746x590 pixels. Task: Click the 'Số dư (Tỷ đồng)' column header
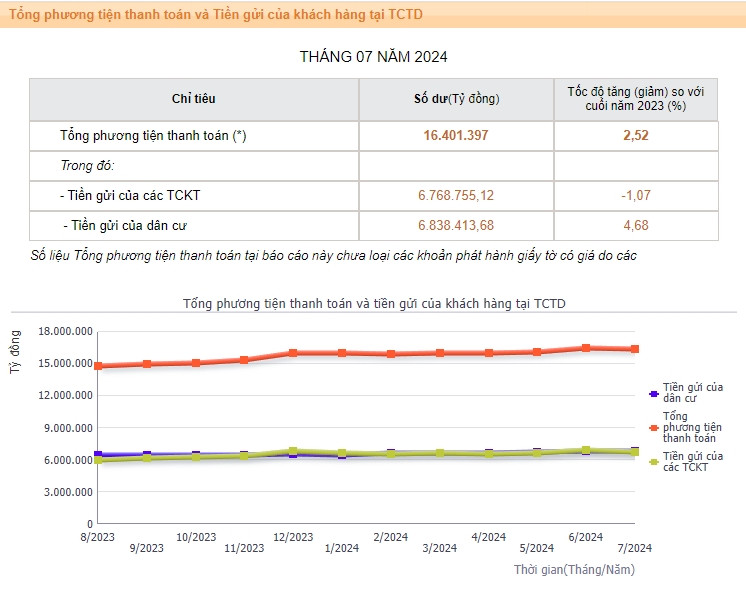point(456,99)
